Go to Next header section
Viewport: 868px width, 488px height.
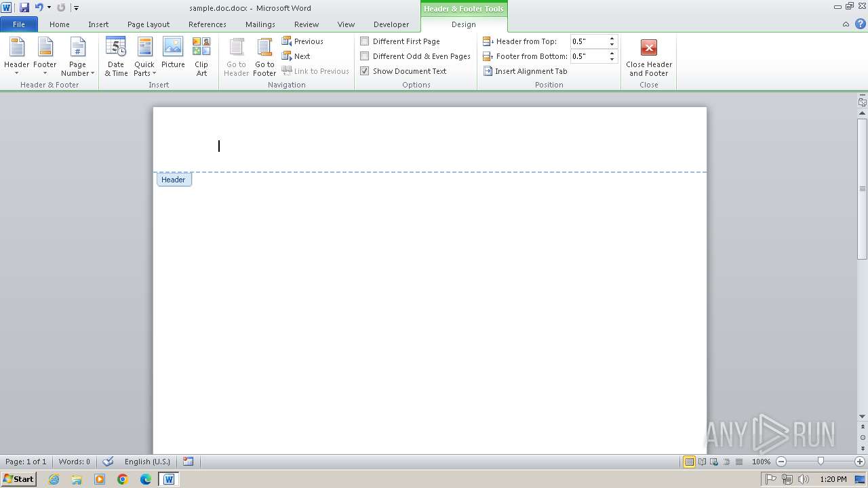(x=296, y=56)
